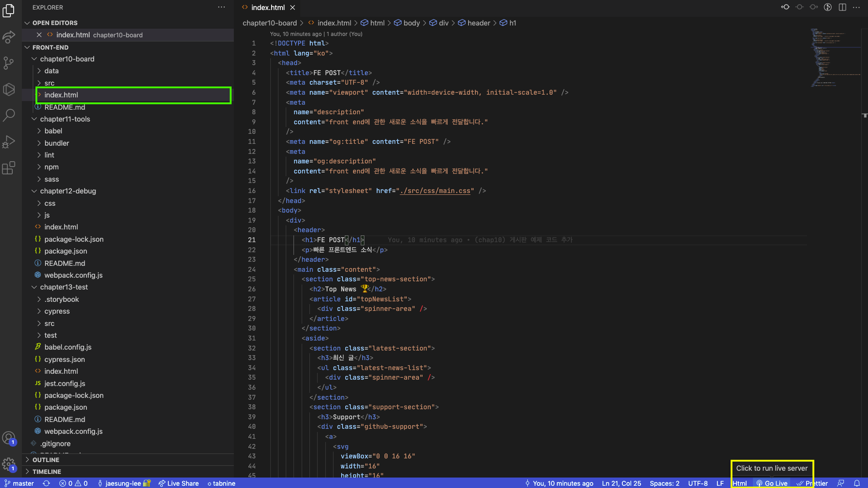This screenshot has width=868, height=488.
Task: Follow the ./src/css/main.css link
Action: pyautogui.click(x=435, y=191)
